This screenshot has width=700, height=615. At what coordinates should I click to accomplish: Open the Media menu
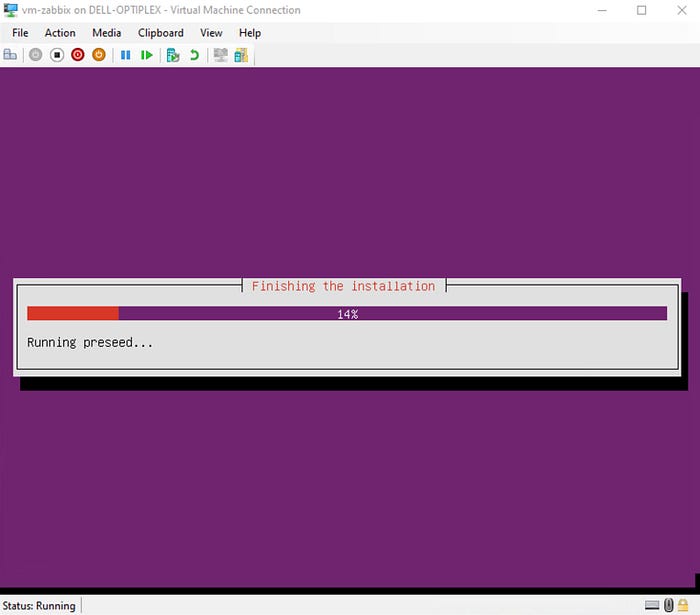(106, 33)
